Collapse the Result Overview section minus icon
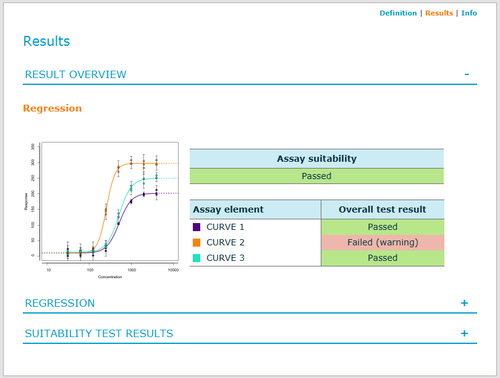 coord(467,74)
